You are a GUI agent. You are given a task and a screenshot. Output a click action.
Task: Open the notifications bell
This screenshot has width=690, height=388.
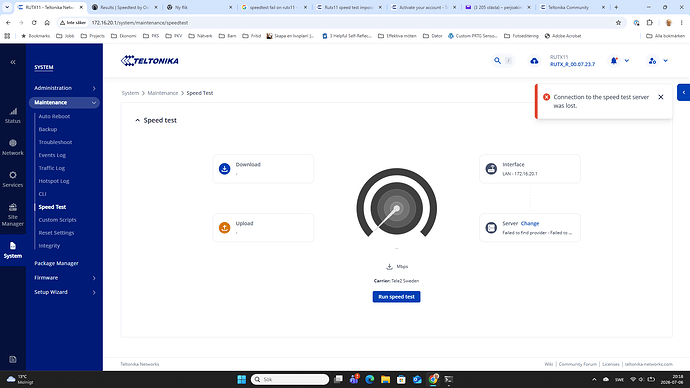pyautogui.click(x=613, y=61)
